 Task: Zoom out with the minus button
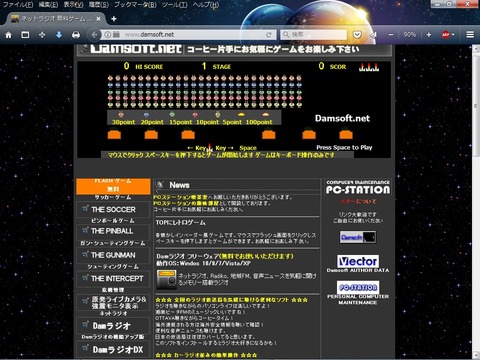[x=391, y=35]
